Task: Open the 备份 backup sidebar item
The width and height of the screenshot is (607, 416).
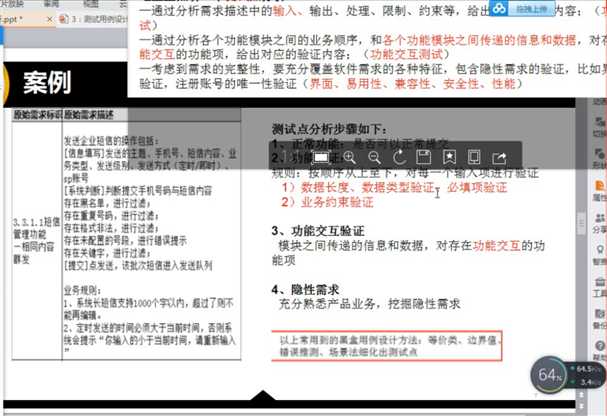Action: tap(600, 320)
